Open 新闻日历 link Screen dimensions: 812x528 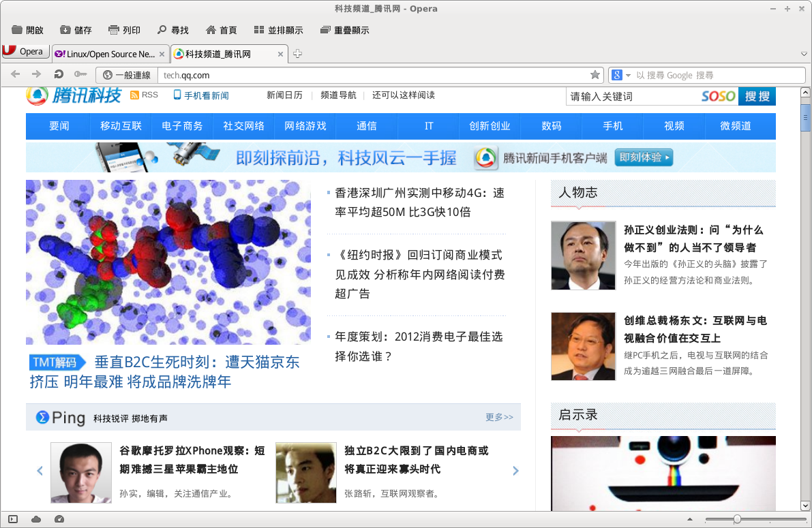click(284, 95)
